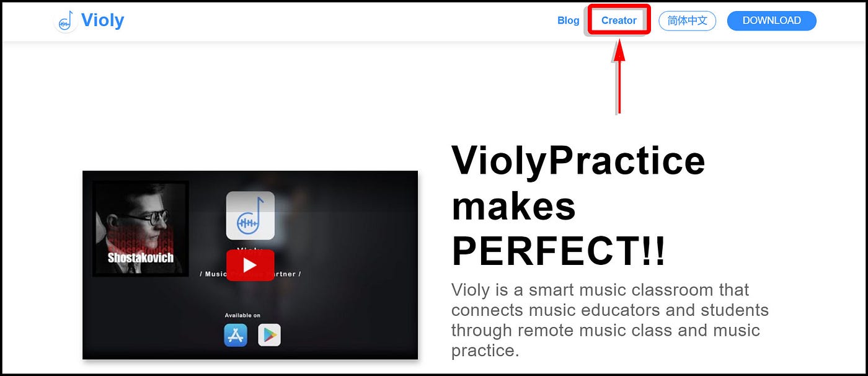
Task: Click the final word "practice." in description
Action: [x=485, y=351]
